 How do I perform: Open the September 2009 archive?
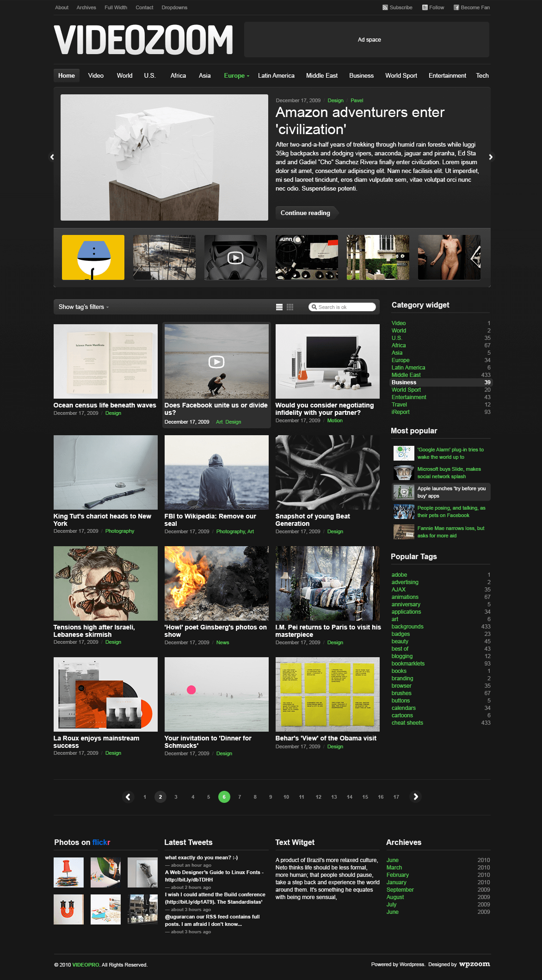pyautogui.click(x=400, y=890)
